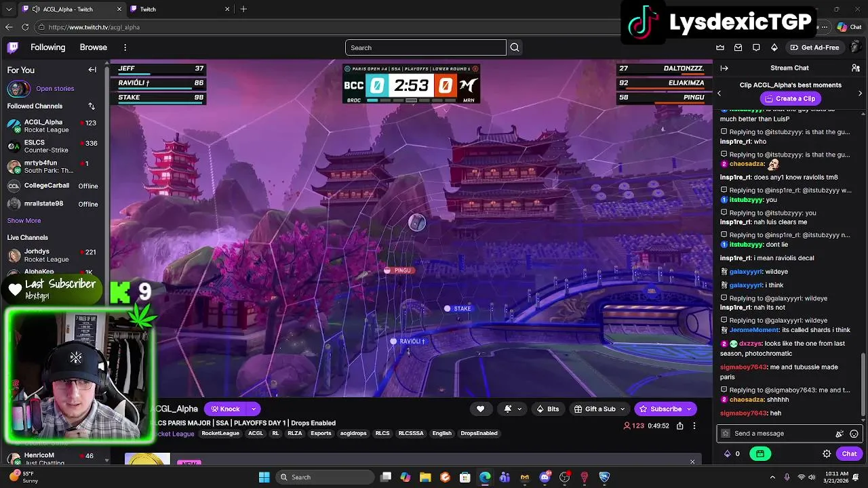This screenshot has height=488, width=868.
Task: Expand system tray hidden icons chevron
Action: click(772, 477)
